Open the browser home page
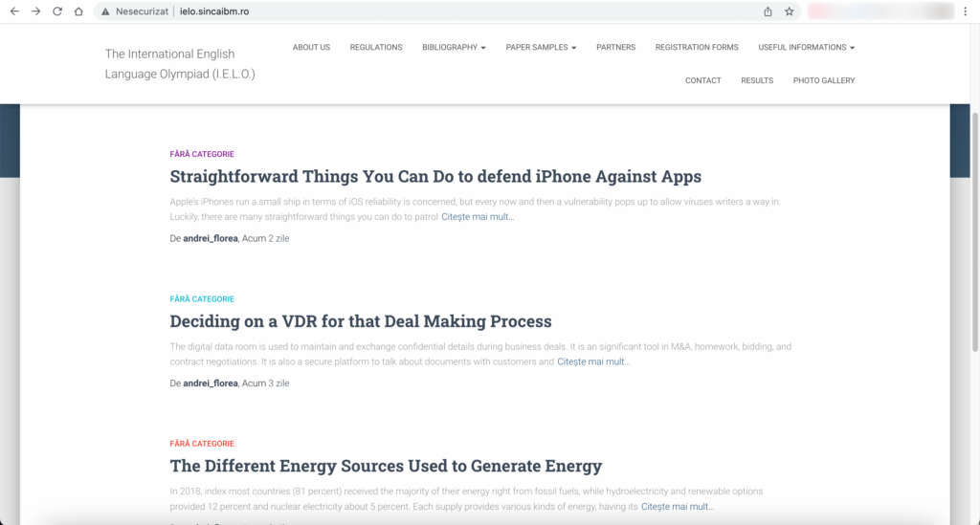 tap(78, 11)
